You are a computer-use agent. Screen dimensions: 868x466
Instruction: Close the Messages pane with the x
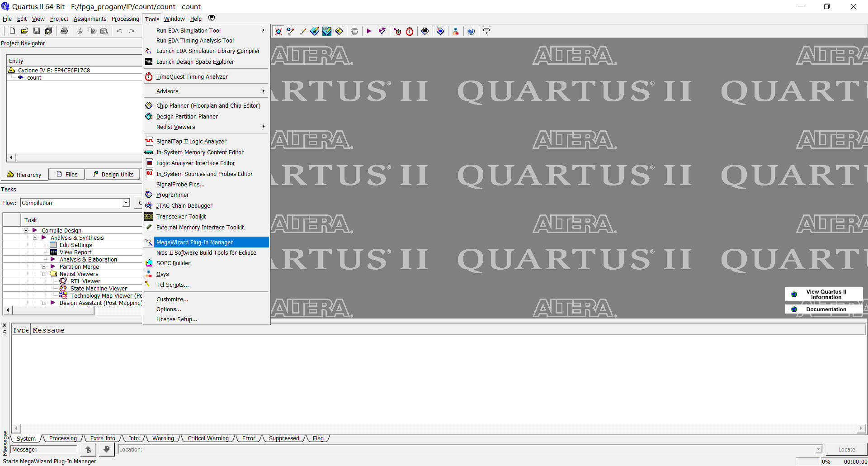click(5, 325)
